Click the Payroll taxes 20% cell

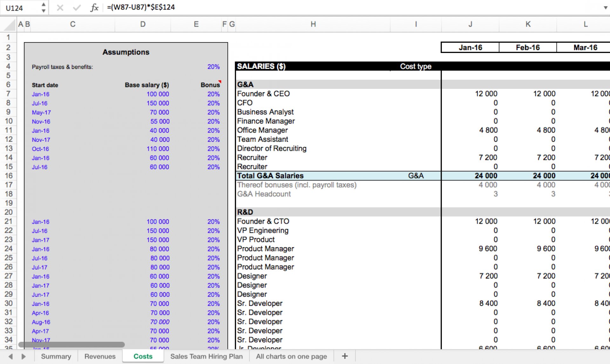213,67
